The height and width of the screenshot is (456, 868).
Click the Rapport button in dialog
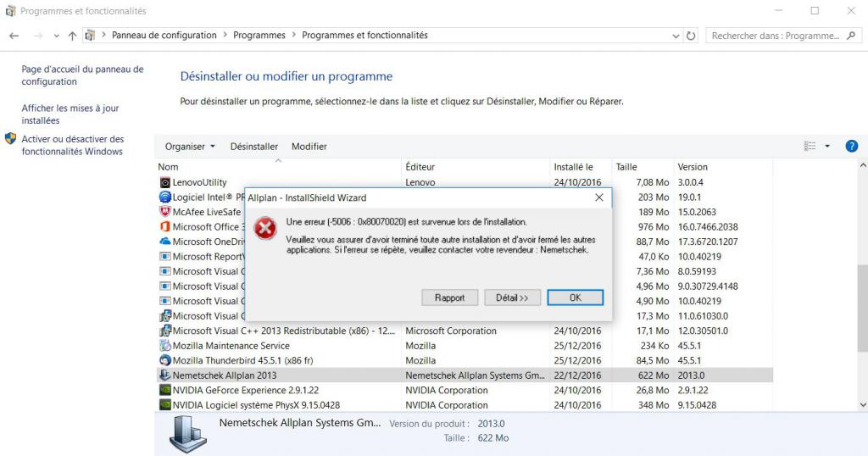click(449, 298)
